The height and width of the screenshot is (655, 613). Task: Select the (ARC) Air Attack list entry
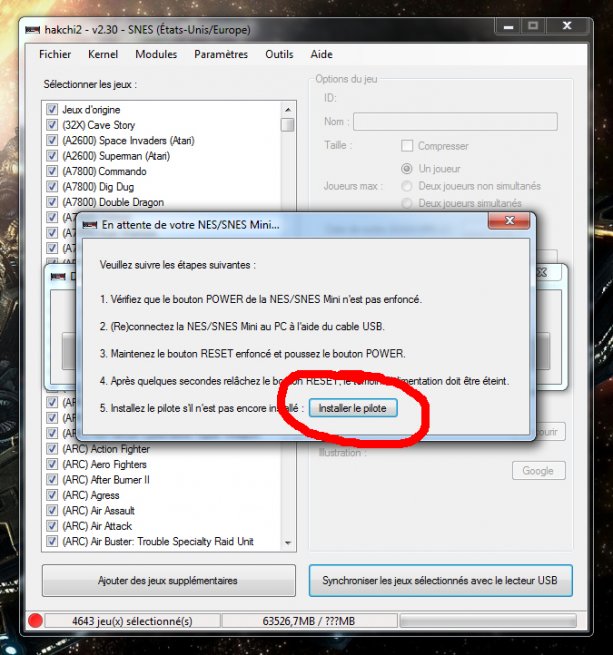click(97, 526)
